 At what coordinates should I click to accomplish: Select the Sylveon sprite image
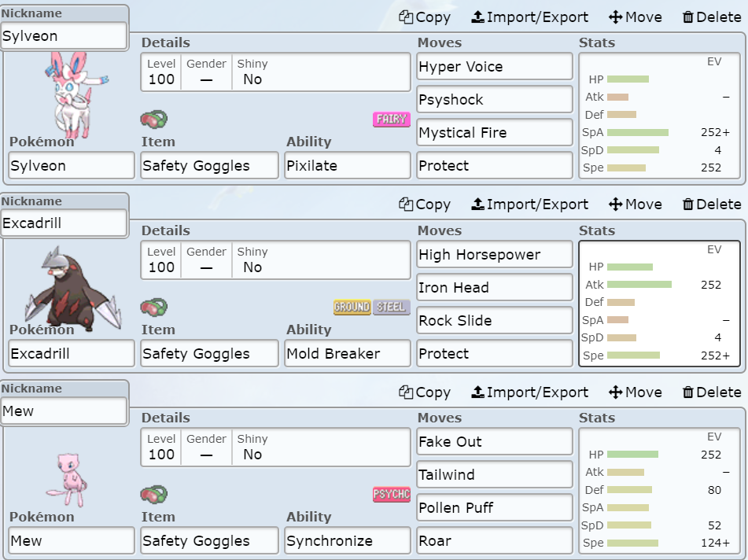[x=76, y=94]
